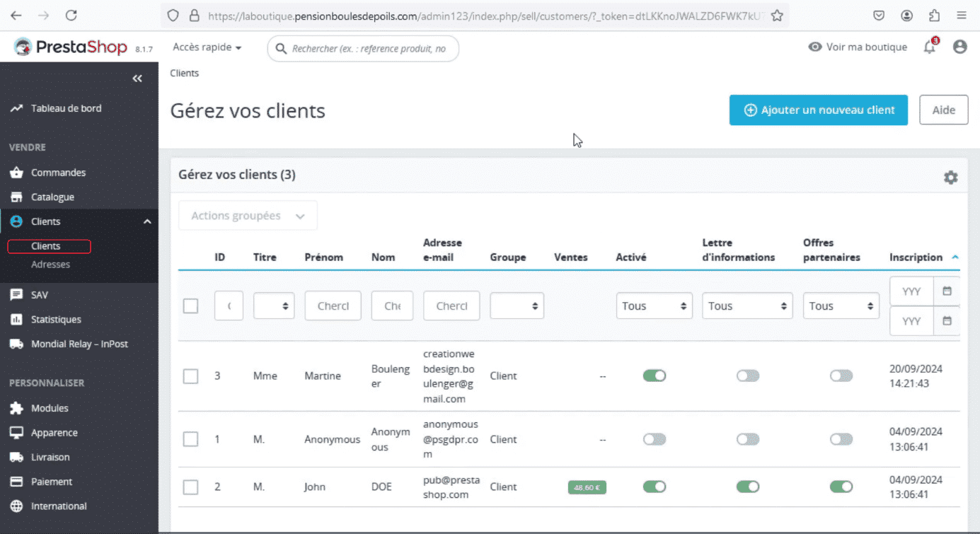The image size is (980, 534).
Task: Open the Paiement menu
Action: click(52, 482)
